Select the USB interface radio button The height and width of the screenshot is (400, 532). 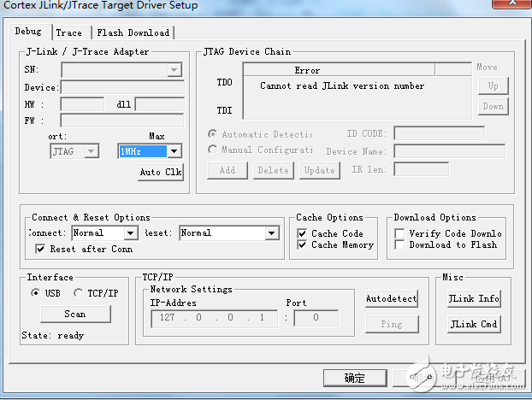[35, 292]
